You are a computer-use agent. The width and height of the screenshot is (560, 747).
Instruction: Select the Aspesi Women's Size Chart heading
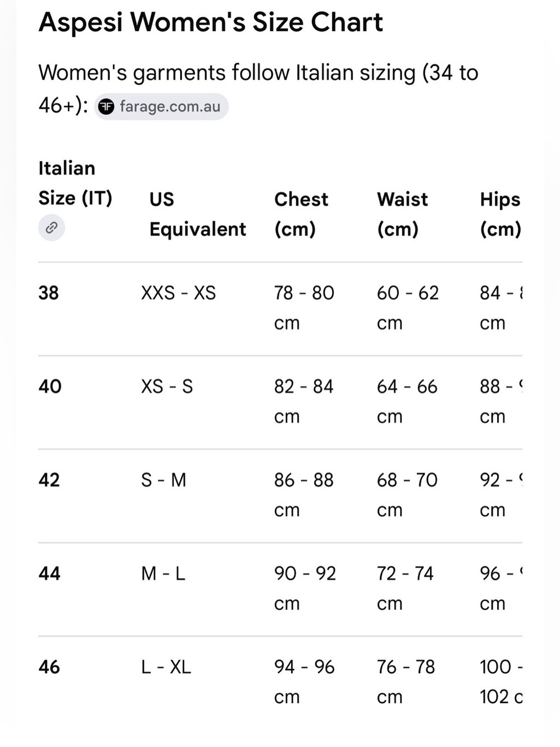coord(211,22)
